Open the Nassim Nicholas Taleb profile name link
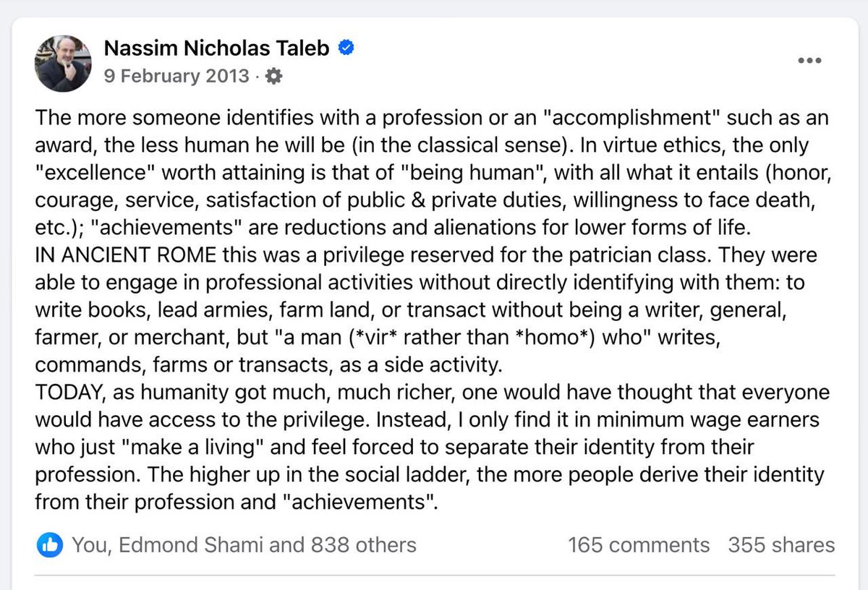Screen dimensions: 868x590 [x=216, y=49]
